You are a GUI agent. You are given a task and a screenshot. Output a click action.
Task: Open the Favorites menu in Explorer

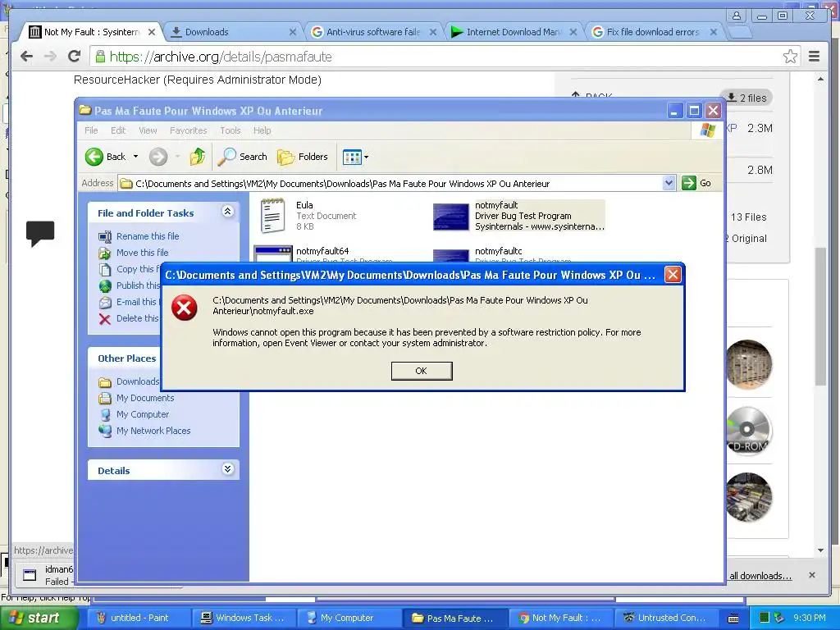coord(188,130)
